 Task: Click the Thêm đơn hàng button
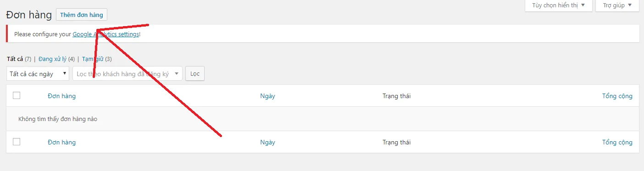point(82,15)
